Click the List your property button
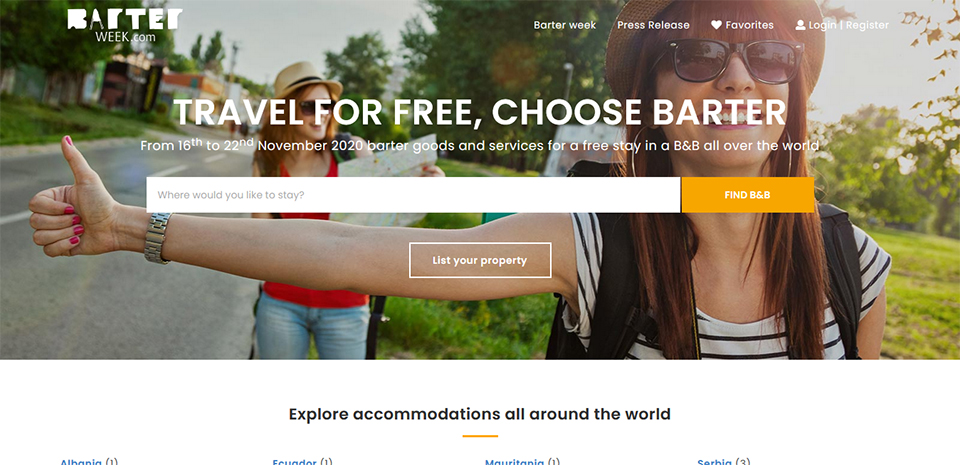The width and height of the screenshot is (960, 465). 480,260
